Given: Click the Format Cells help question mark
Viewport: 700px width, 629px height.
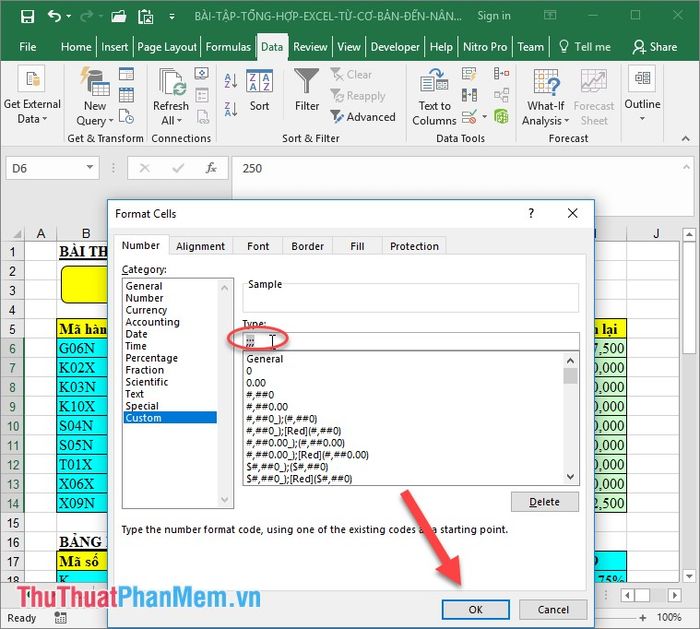Looking at the screenshot, I should pos(530,213).
